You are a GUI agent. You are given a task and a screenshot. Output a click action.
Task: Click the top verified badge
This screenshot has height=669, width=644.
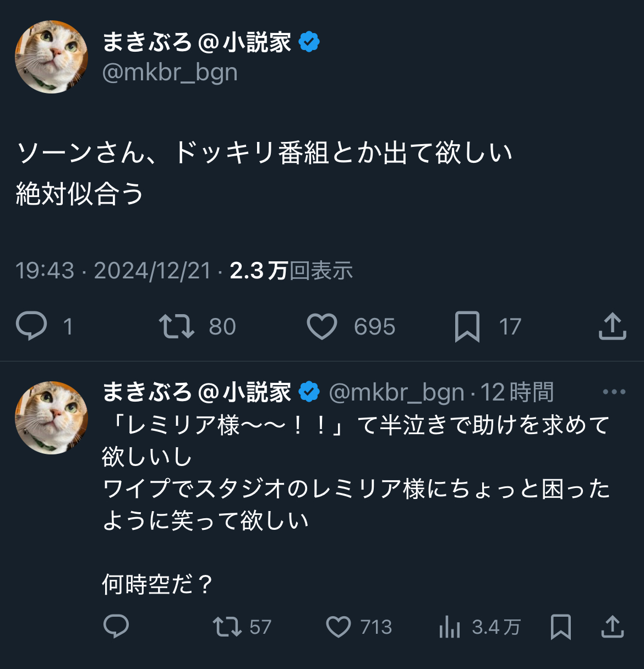coord(309,42)
